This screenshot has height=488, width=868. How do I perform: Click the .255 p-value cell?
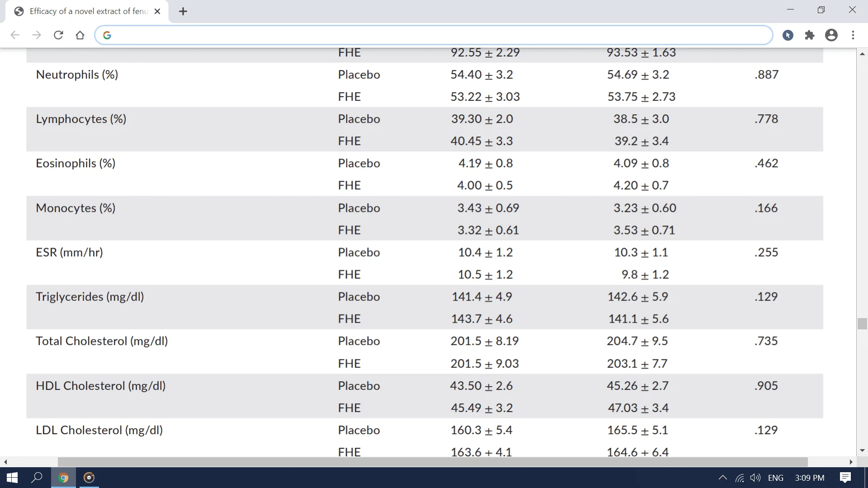(766, 252)
